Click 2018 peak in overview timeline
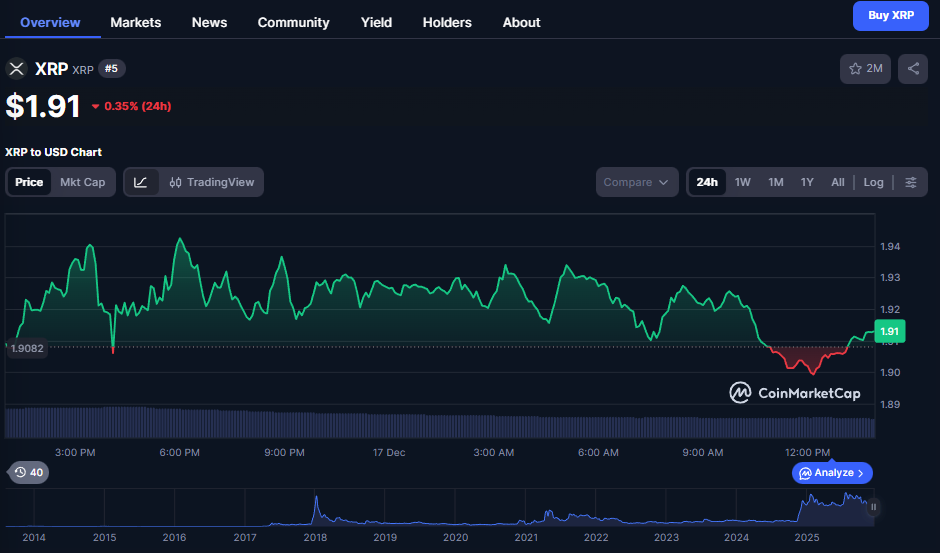Screen dimensions: 940x553 pyautogui.click(x=316, y=499)
